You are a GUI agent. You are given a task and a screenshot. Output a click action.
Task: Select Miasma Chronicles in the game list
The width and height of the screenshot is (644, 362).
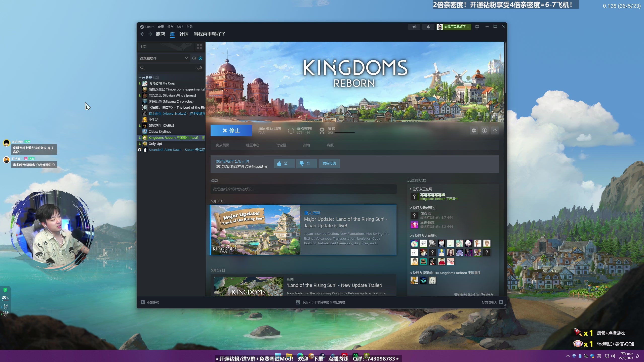172,102
